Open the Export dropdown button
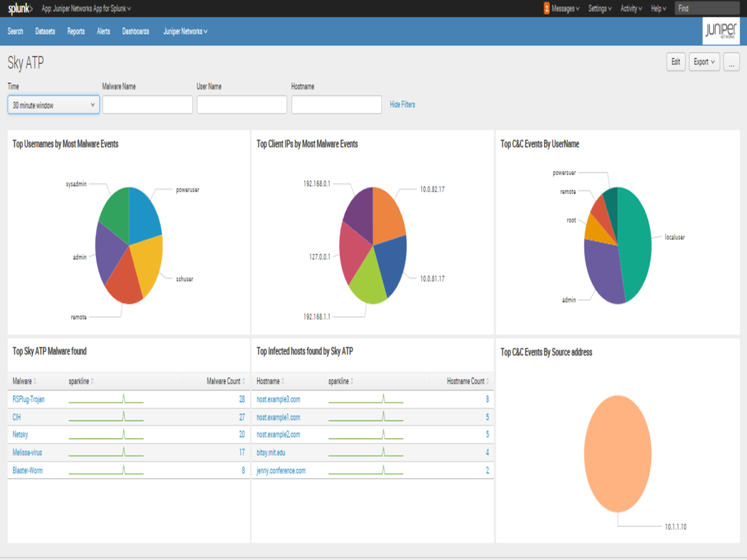 tap(705, 62)
